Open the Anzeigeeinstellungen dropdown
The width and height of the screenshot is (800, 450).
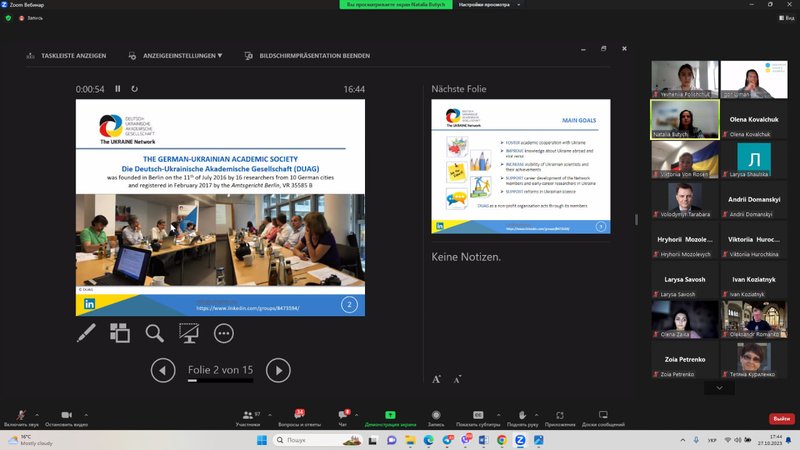click(x=176, y=56)
